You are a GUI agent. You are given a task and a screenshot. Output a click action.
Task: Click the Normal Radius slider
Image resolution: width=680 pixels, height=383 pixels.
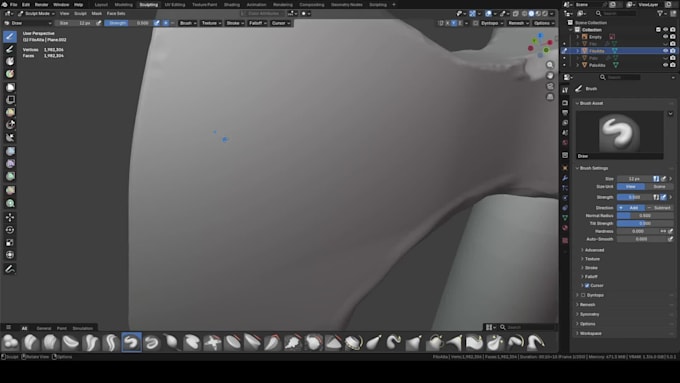pos(645,216)
